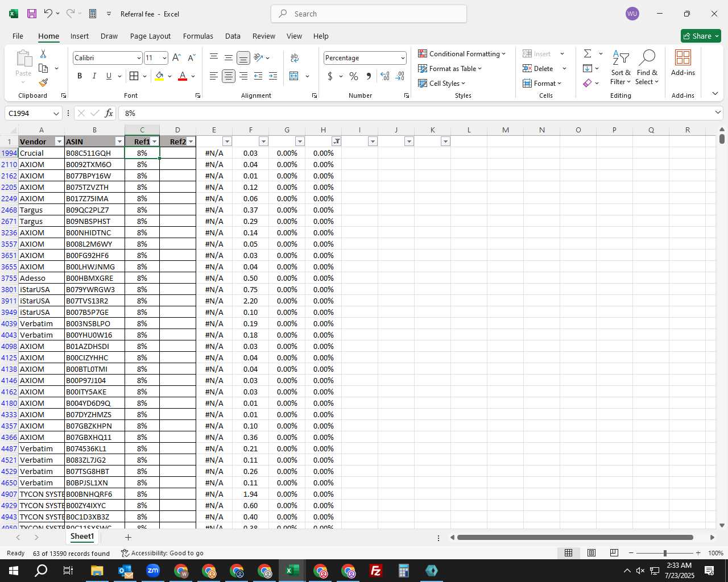Click the Format cells button

click(542, 83)
